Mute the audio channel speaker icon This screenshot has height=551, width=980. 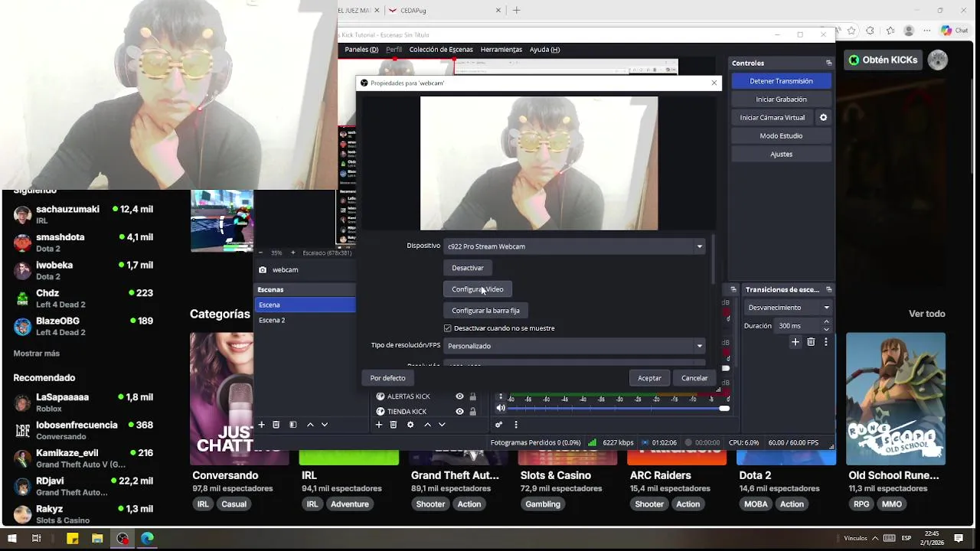pyautogui.click(x=501, y=408)
